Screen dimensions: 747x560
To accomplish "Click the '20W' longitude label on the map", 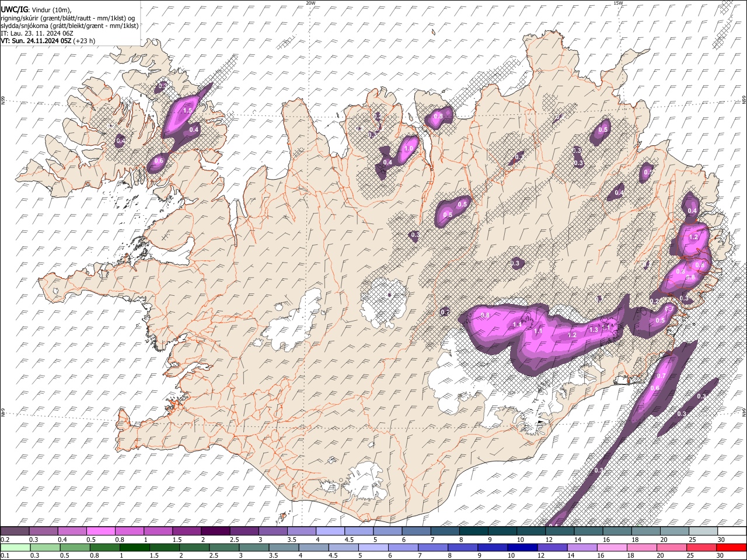I will pyautogui.click(x=310, y=3).
